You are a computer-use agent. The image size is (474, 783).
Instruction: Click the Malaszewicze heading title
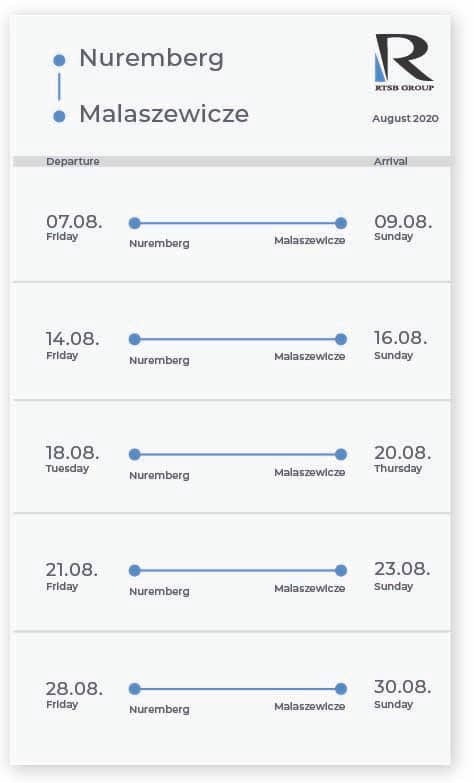coord(164,114)
